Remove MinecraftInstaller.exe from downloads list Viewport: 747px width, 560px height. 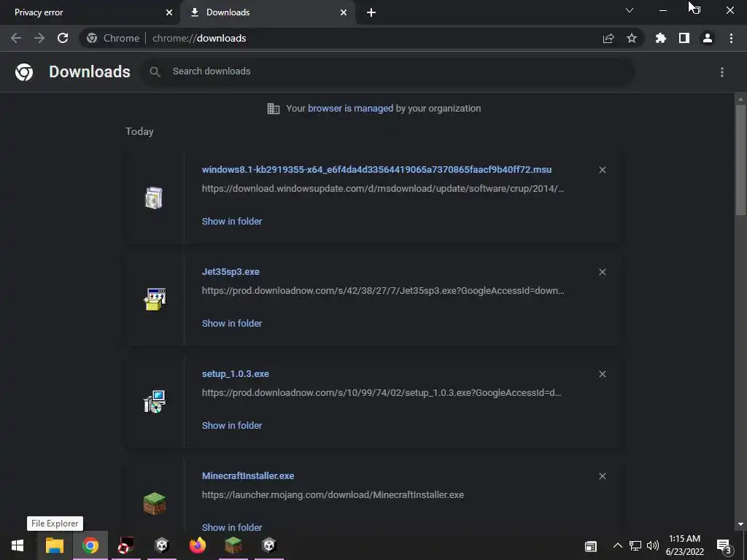[x=603, y=476]
